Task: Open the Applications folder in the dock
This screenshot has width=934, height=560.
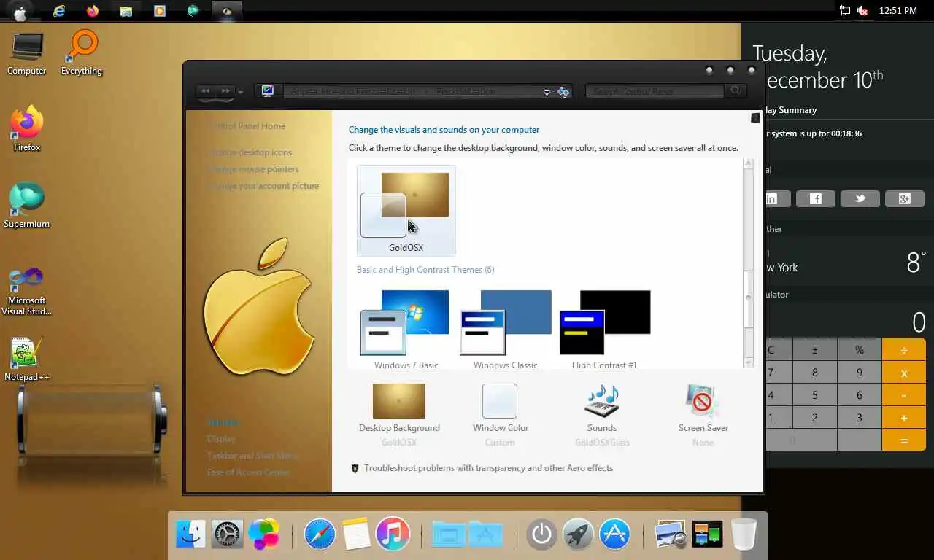Action: click(486, 534)
